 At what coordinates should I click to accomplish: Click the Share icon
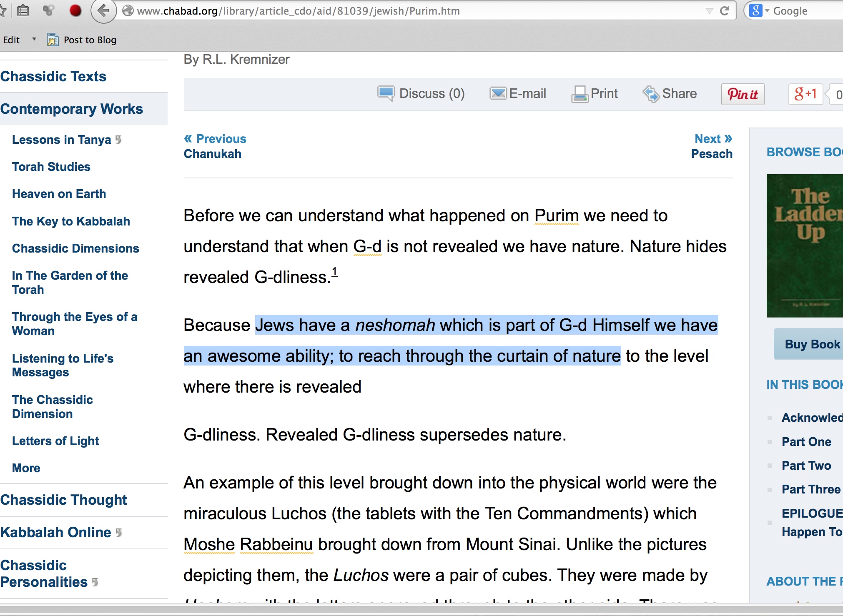(x=651, y=94)
